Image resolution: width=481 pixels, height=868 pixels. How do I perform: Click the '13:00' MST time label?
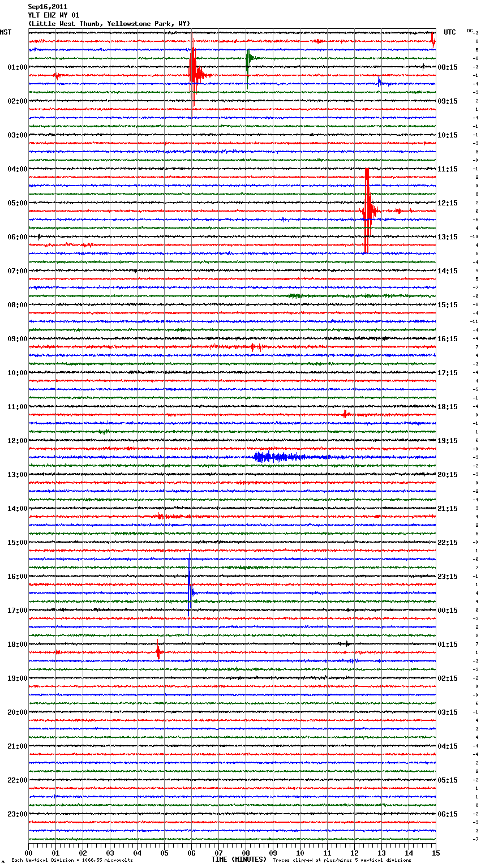pyautogui.click(x=17, y=475)
